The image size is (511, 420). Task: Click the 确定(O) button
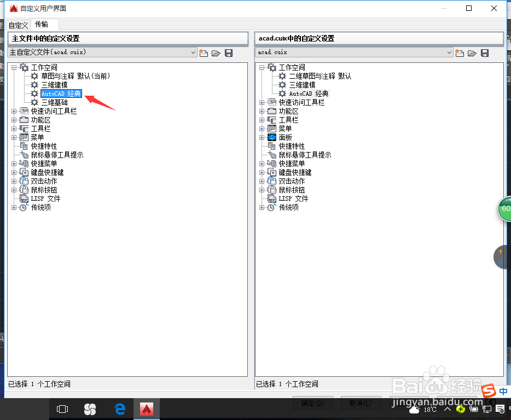coord(313,403)
